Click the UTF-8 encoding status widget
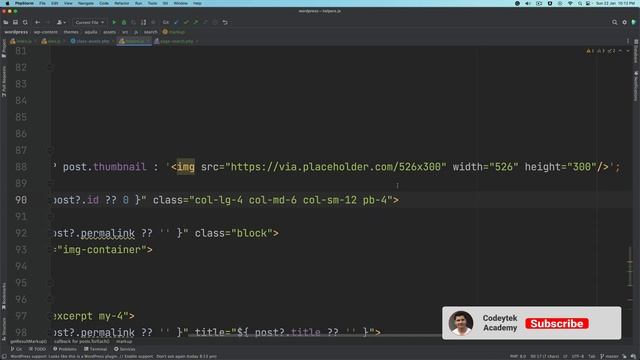Image resolution: width=640 pixels, height=360 pixels. coord(578,356)
